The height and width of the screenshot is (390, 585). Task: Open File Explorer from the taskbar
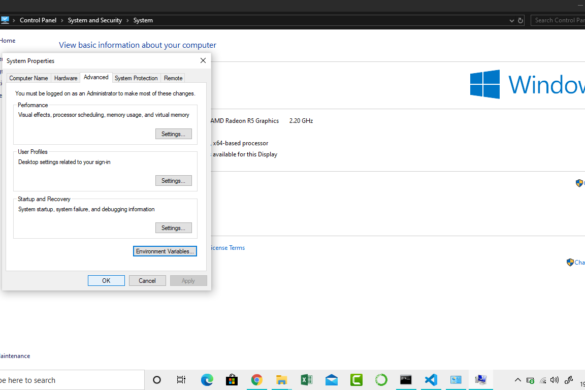pyautogui.click(x=281, y=380)
